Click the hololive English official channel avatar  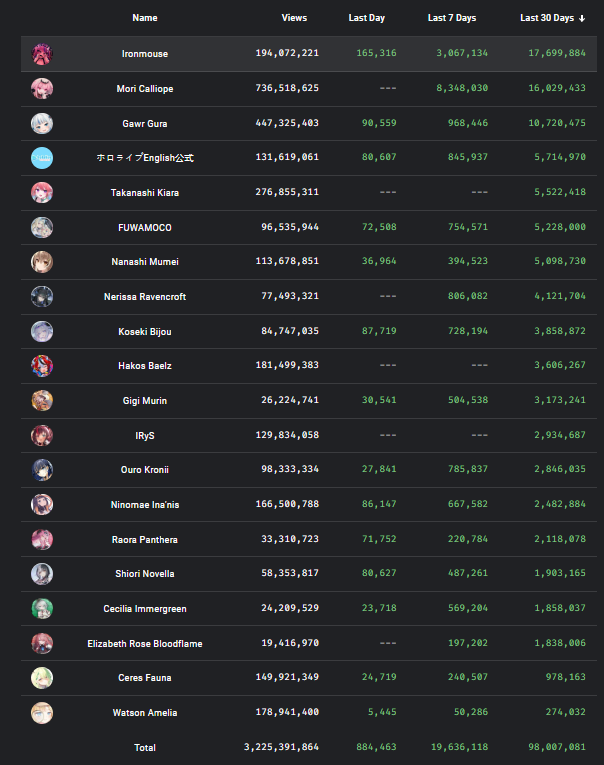[x=42, y=158]
